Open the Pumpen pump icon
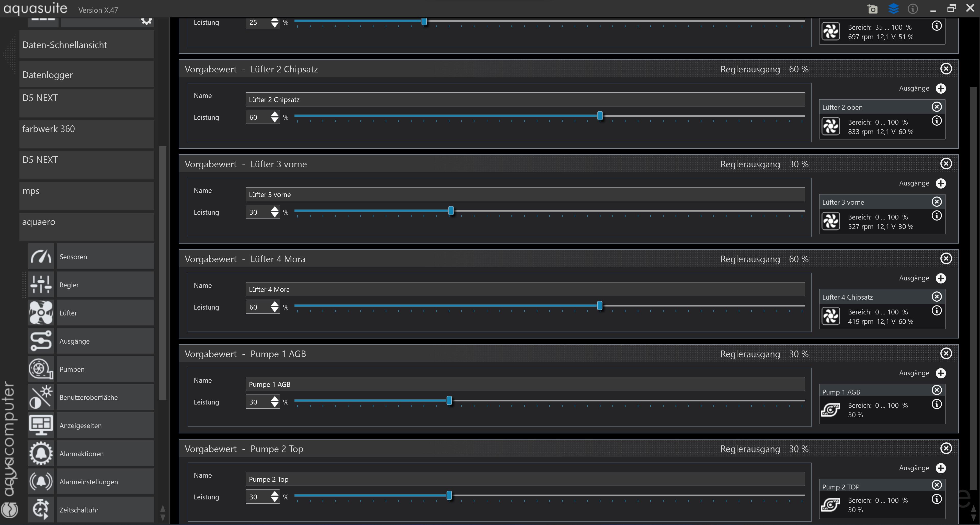The height and width of the screenshot is (525, 980). (41, 369)
